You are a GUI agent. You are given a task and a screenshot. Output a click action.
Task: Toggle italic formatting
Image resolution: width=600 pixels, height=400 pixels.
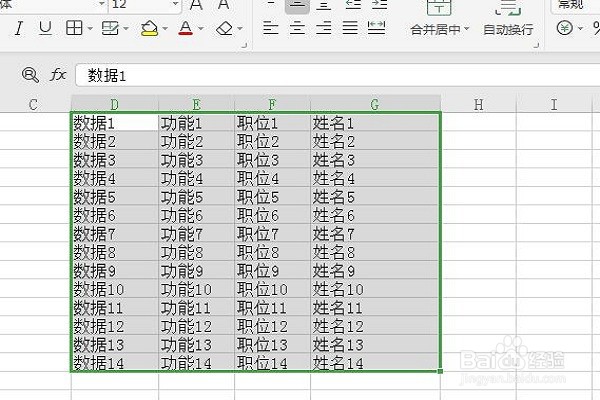click(x=18, y=28)
